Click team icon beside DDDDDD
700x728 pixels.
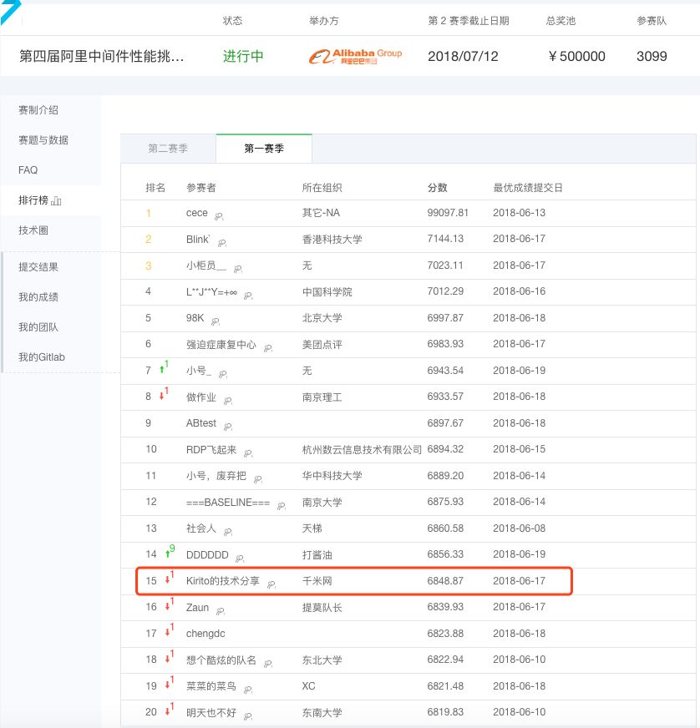(240, 559)
